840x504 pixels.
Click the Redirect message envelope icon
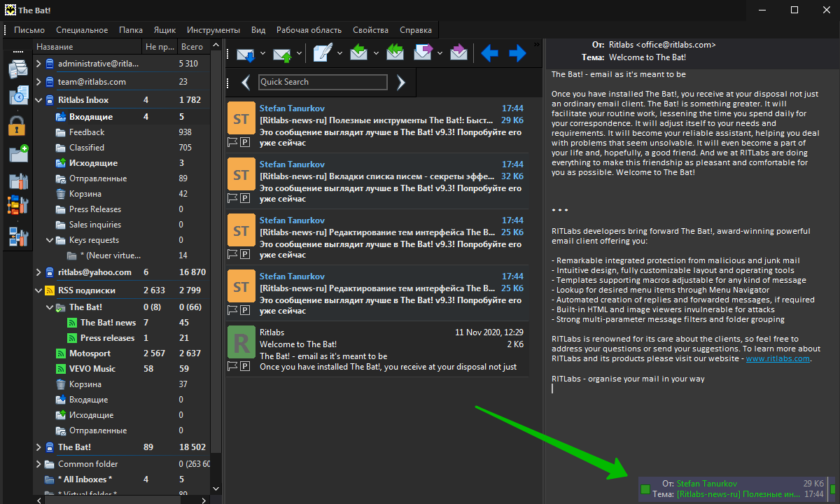458,53
